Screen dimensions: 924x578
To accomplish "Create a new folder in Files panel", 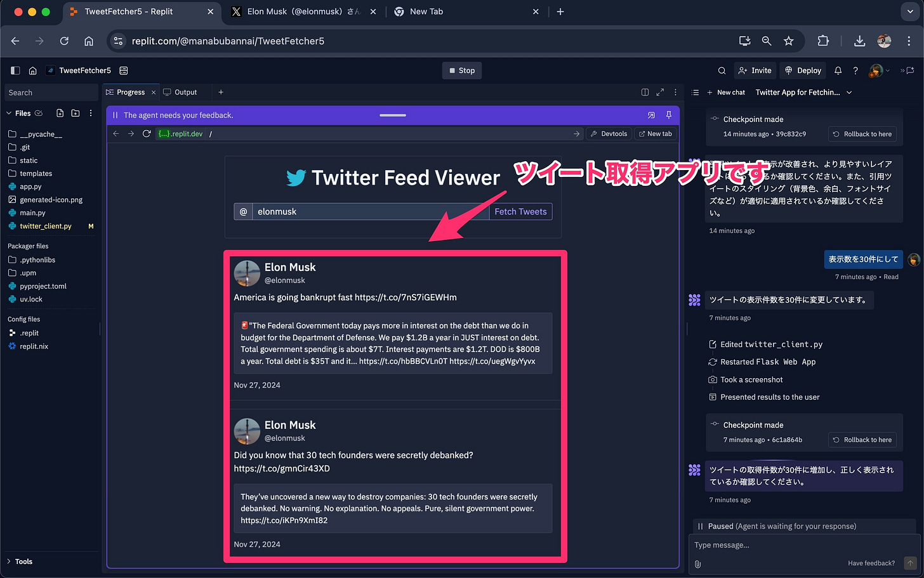I will [x=76, y=113].
